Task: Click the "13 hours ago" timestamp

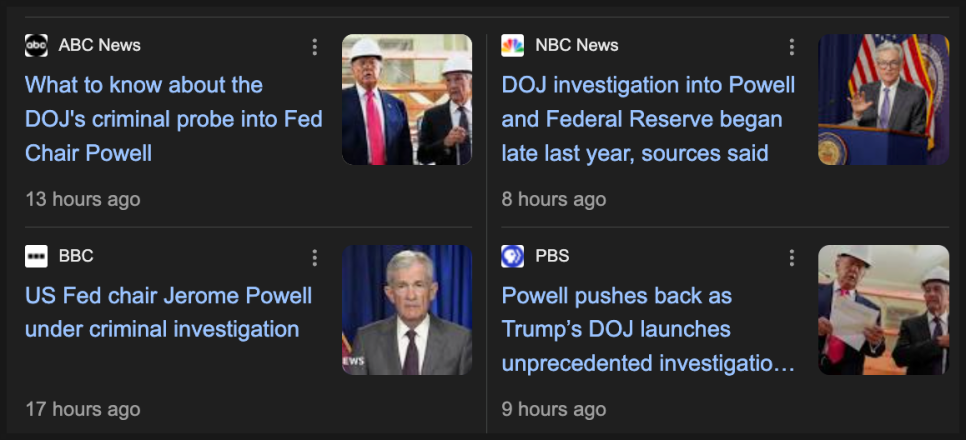Action: [83, 199]
